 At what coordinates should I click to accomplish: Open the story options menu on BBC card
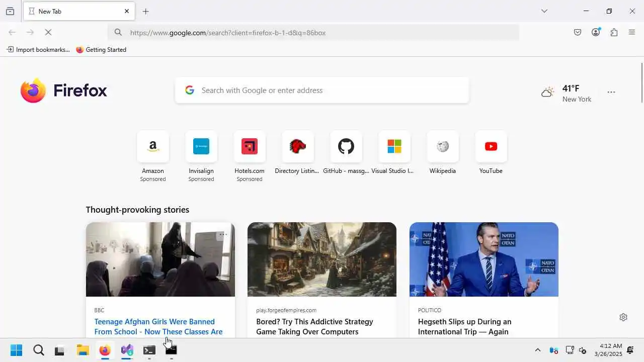223,234
